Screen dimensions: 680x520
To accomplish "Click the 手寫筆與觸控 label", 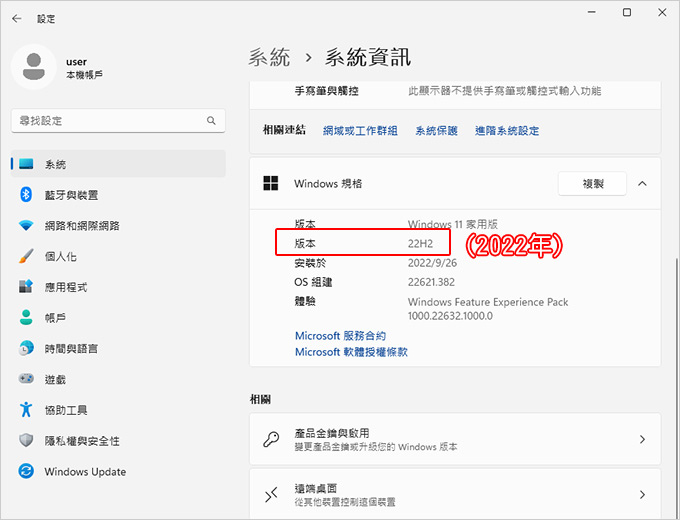I will pyautogui.click(x=326, y=91).
